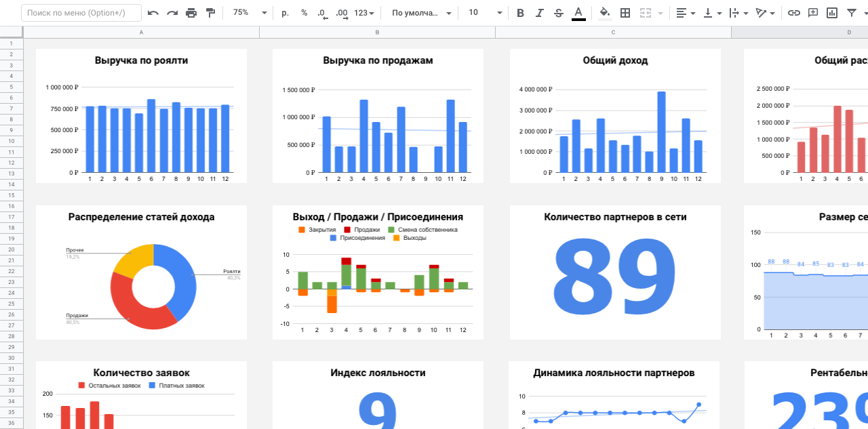This screenshot has width=868, height=429.
Task: Click the Выручка по продажам chart title
Action: pos(378,60)
